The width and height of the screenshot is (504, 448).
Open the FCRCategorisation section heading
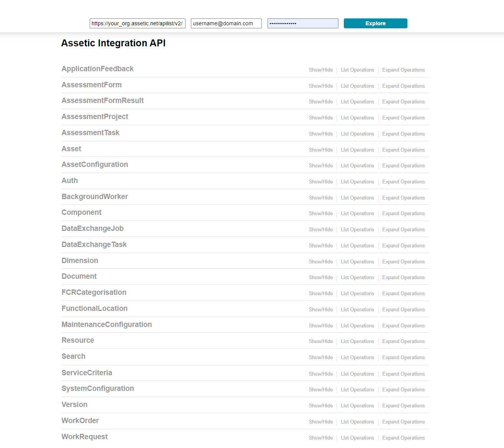point(94,293)
